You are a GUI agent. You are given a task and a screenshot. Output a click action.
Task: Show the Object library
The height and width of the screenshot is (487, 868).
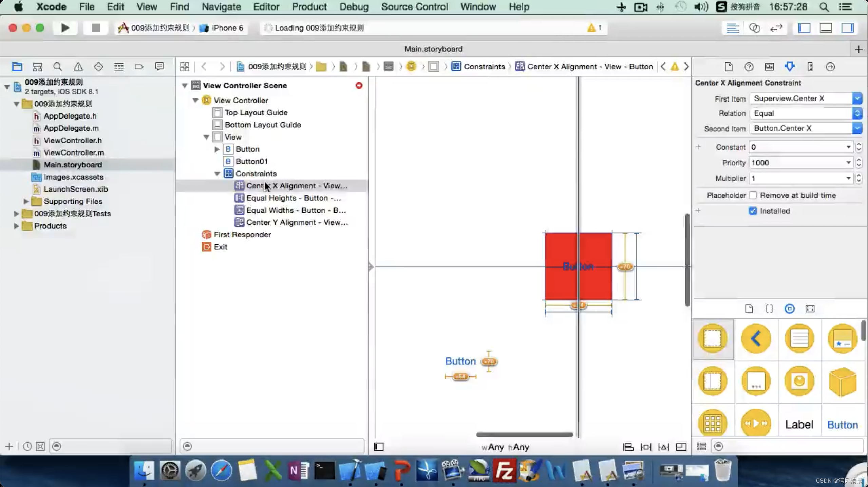[790, 309]
